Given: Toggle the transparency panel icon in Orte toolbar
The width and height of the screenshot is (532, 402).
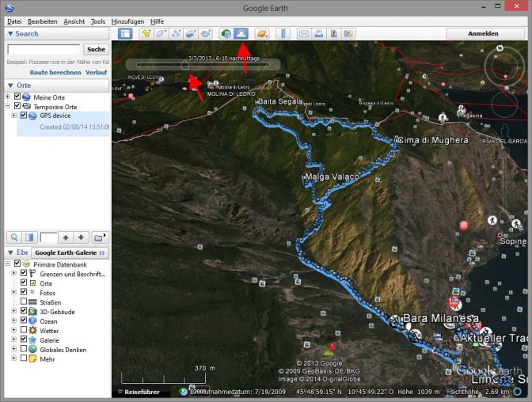Looking at the screenshot, I should 29,237.
